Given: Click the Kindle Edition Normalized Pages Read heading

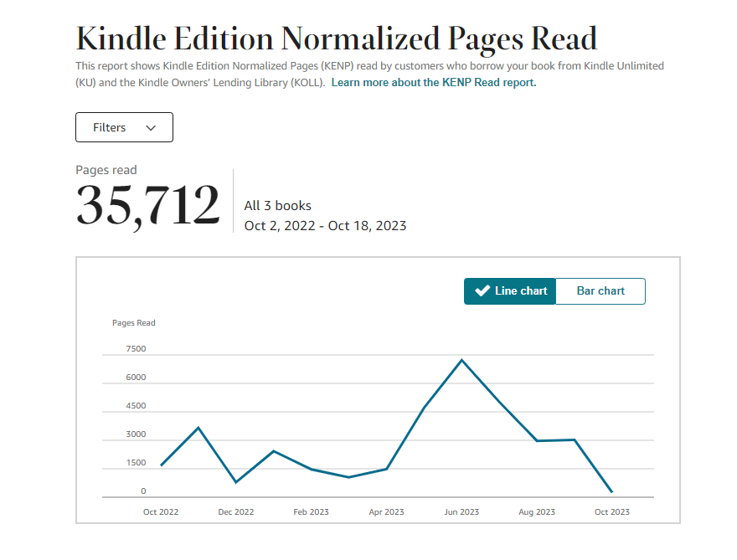Looking at the screenshot, I should click(337, 39).
